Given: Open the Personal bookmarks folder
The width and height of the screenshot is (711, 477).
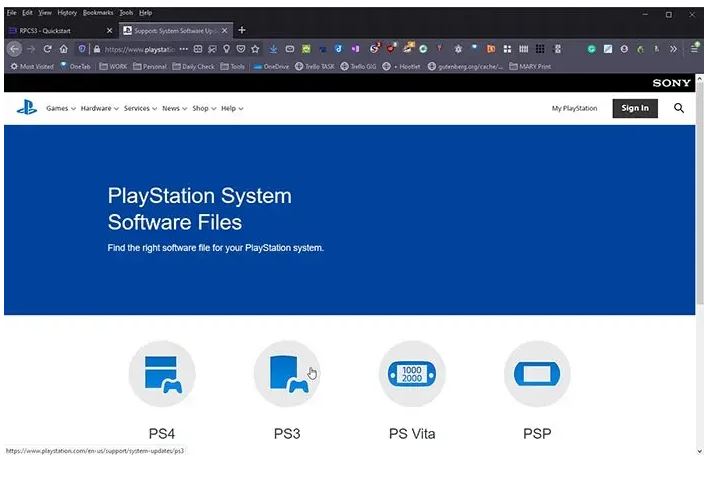Looking at the screenshot, I should [150, 66].
